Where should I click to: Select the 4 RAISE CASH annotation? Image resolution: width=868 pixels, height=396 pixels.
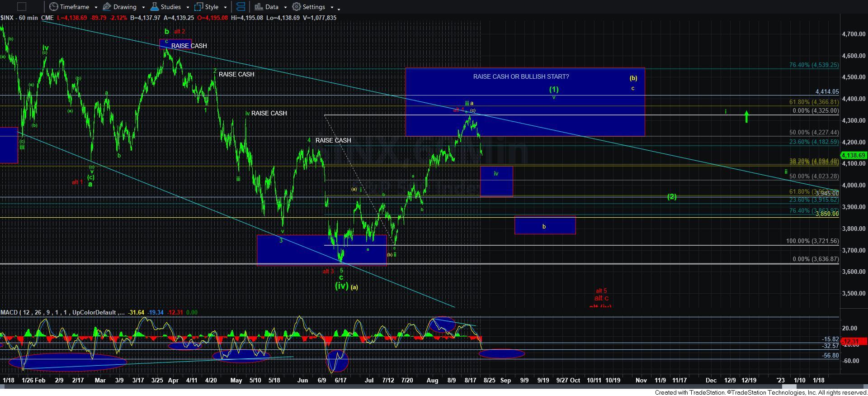tap(329, 140)
